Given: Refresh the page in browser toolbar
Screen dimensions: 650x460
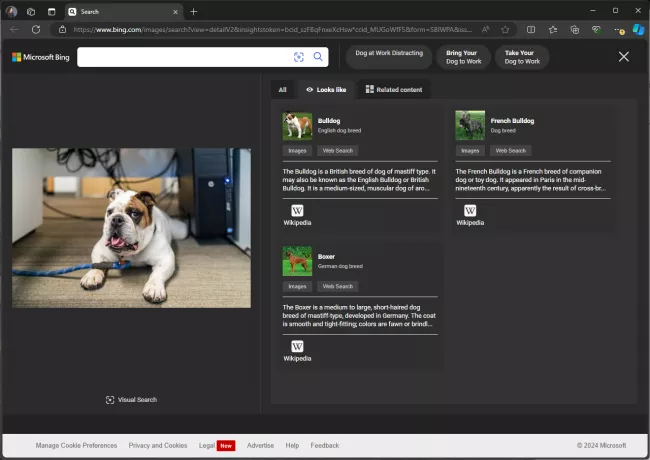Looking at the screenshot, I should click(36, 30).
